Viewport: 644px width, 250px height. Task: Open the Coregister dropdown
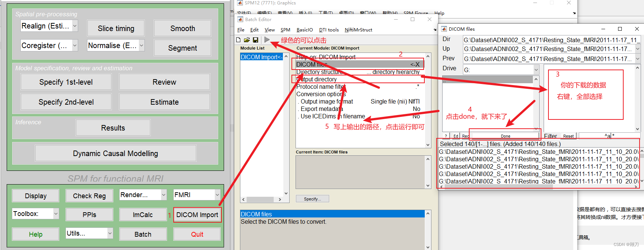[75, 45]
